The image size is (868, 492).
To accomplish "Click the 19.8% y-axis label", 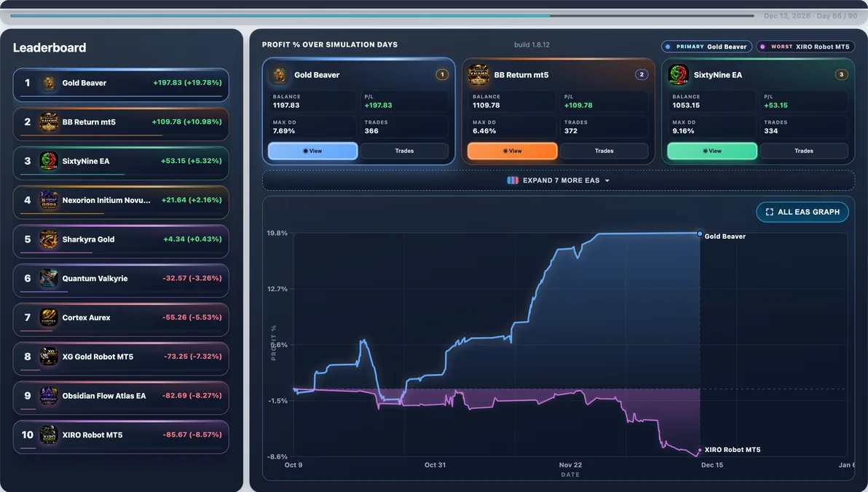I will coord(277,233).
